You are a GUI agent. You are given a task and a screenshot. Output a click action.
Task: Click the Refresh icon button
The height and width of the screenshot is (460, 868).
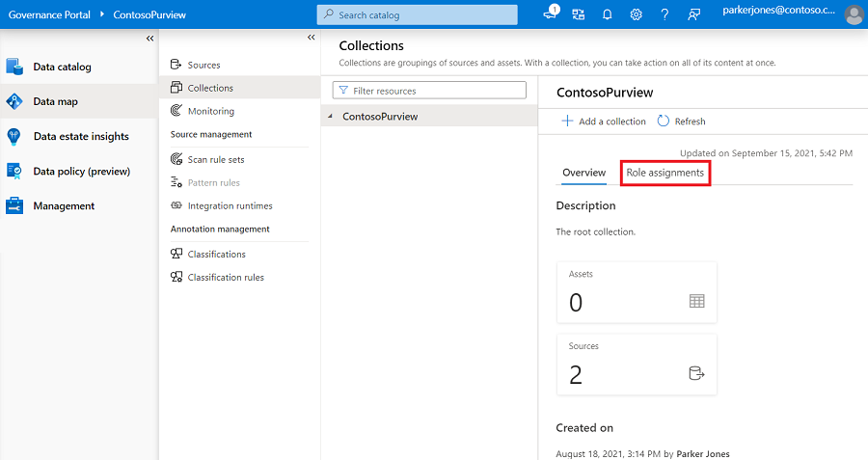664,122
